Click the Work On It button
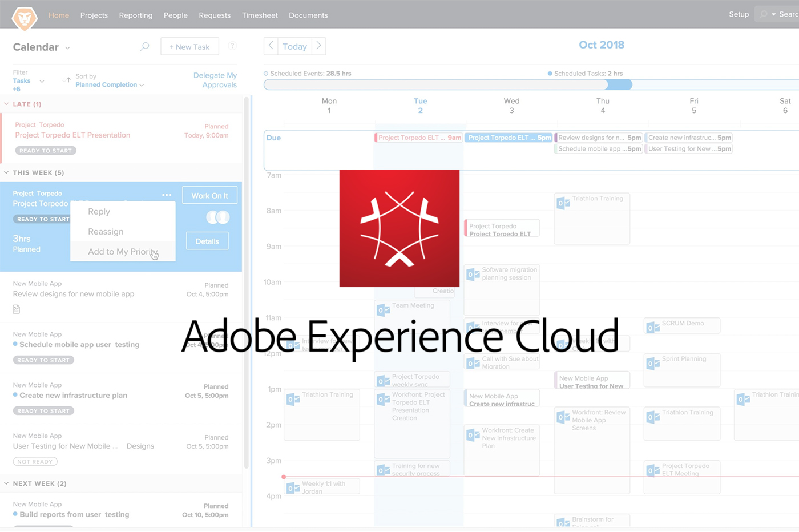Viewport: 799px width, 532px height. (209, 195)
